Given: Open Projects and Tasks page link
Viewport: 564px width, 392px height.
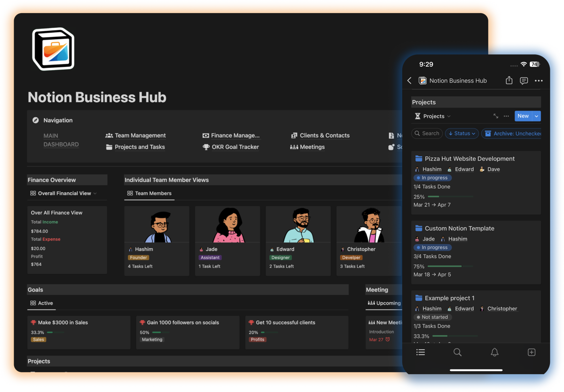Looking at the screenshot, I should pos(140,147).
